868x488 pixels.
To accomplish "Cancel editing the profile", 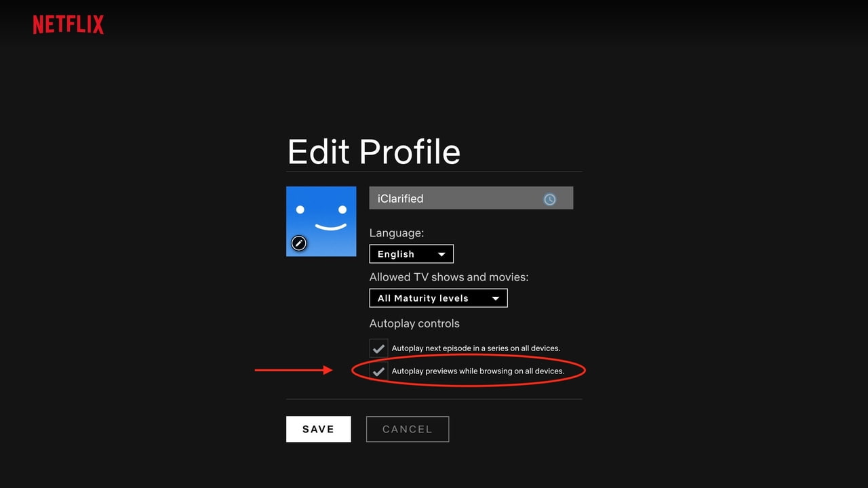I will coord(408,429).
